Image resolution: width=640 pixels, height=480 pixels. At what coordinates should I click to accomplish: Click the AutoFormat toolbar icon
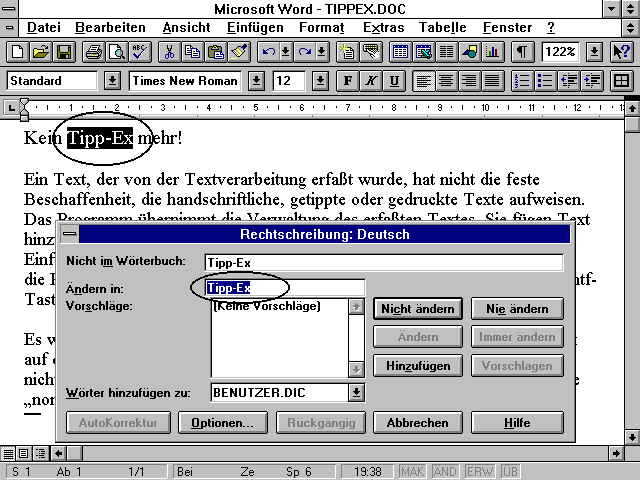tap(348, 52)
